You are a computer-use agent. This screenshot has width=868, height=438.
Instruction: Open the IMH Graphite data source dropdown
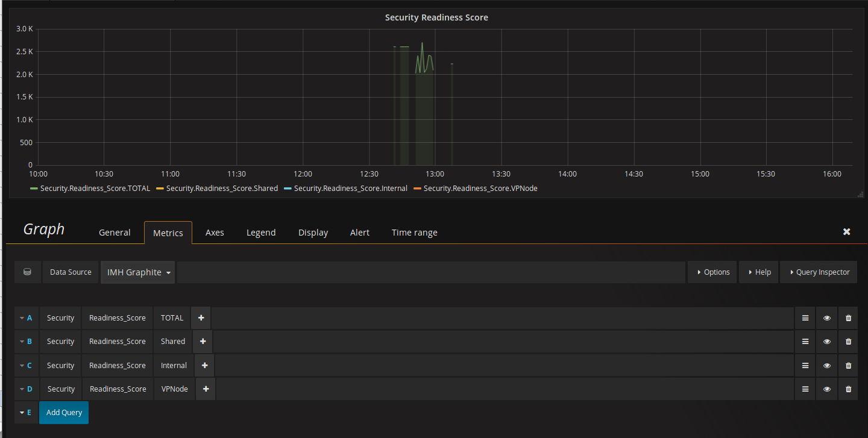click(x=138, y=272)
